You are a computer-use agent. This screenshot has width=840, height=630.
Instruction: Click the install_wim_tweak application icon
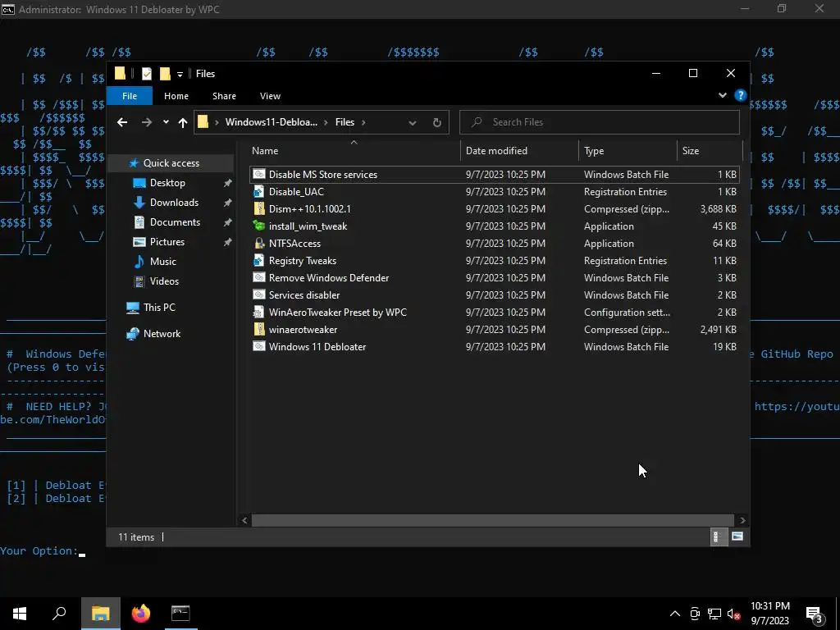click(x=258, y=226)
